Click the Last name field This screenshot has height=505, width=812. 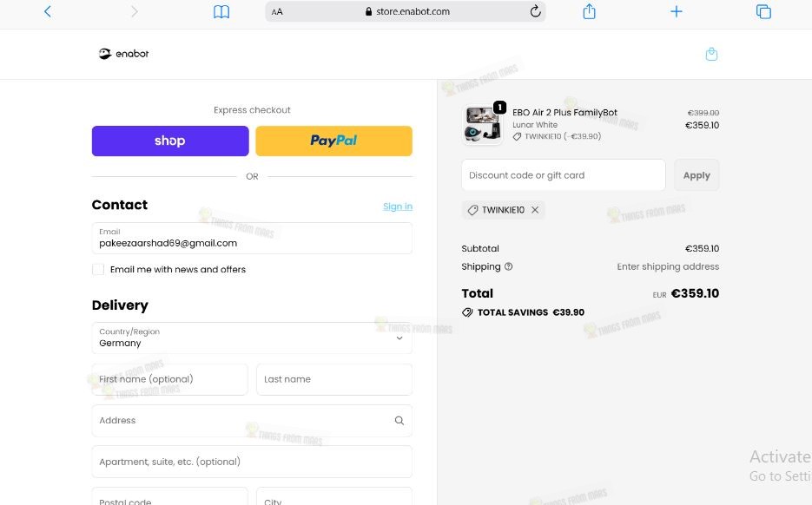click(x=334, y=379)
